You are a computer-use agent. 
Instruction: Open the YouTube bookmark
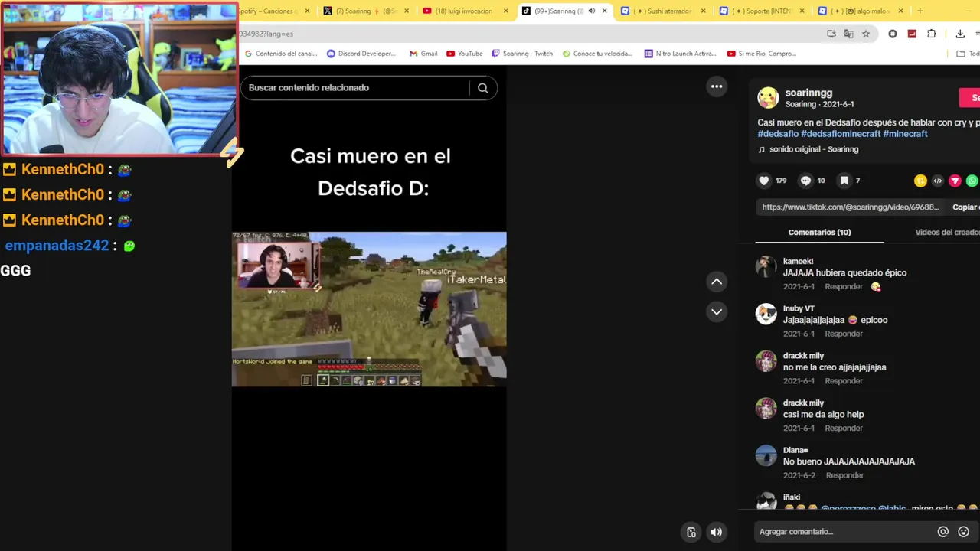pyautogui.click(x=465, y=54)
